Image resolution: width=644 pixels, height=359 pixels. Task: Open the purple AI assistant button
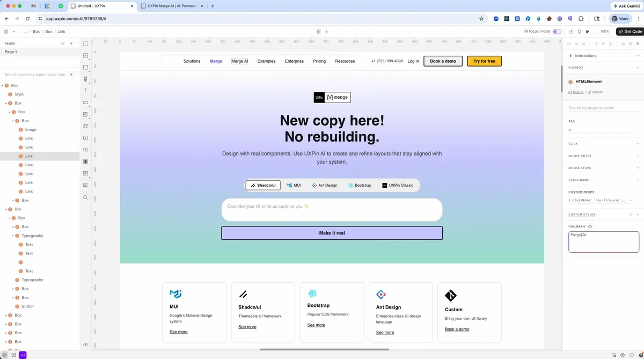coord(23,355)
